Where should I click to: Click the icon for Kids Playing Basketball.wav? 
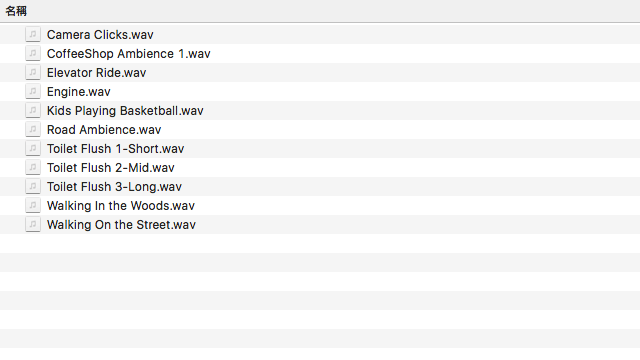(x=33, y=110)
